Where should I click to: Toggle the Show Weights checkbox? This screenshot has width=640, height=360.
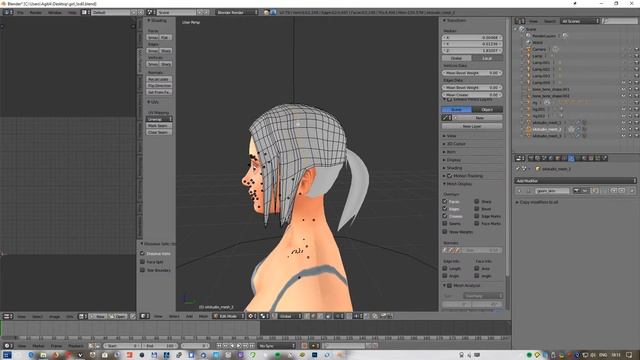445,232
